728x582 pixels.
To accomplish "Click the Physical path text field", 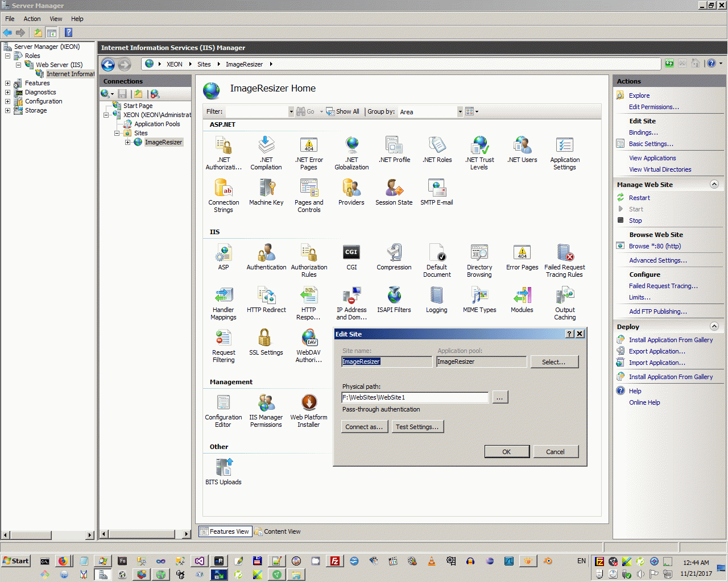I will tap(415, 397).
